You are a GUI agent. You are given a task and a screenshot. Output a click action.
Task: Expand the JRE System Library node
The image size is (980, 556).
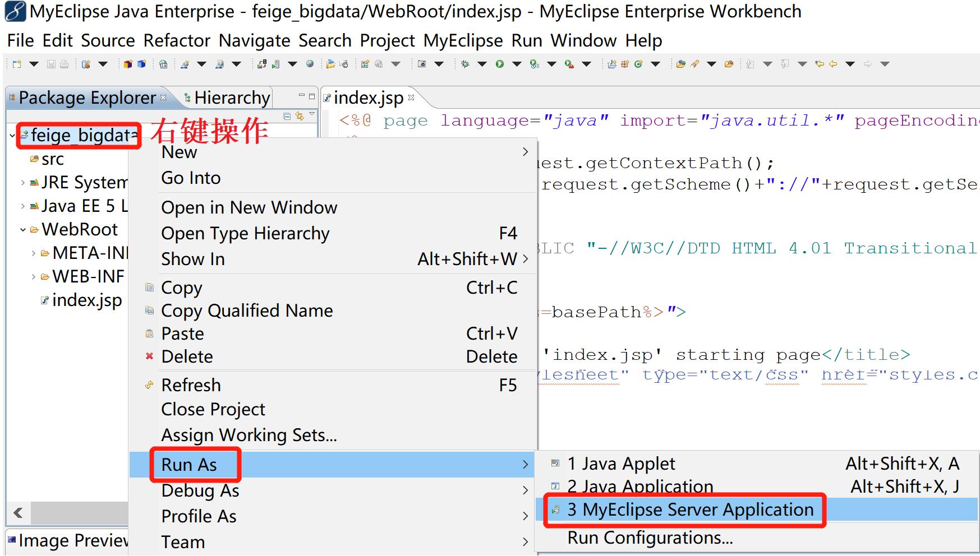(23, 183)
